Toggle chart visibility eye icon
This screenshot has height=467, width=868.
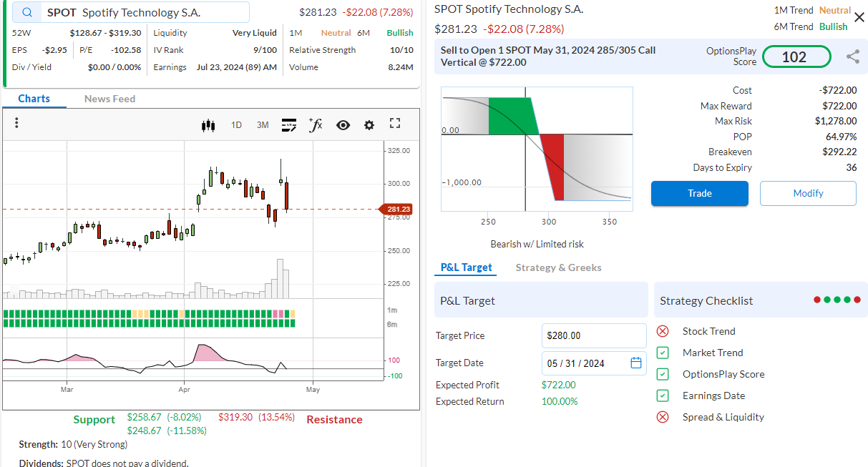pyautogui.click(x=343, y=125)
